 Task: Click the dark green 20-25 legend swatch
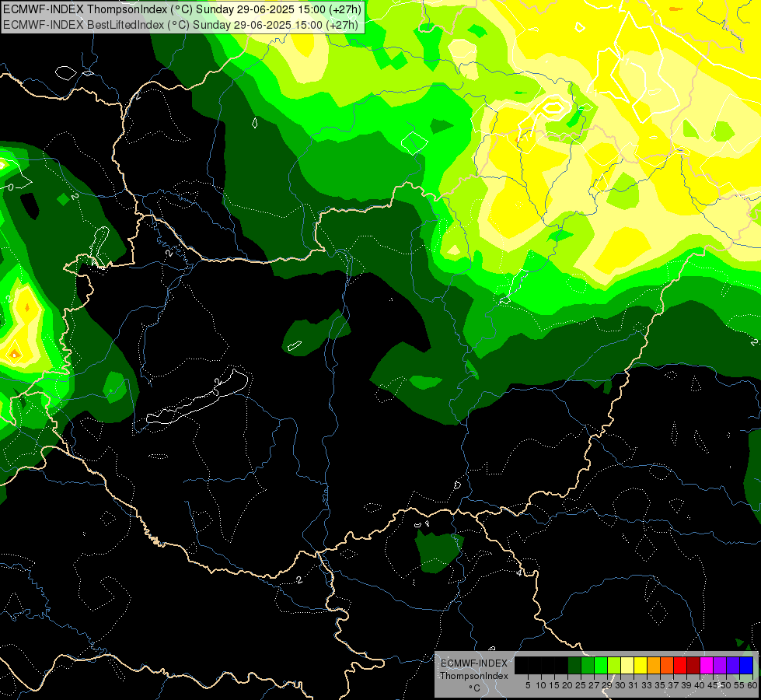point(574,666)
